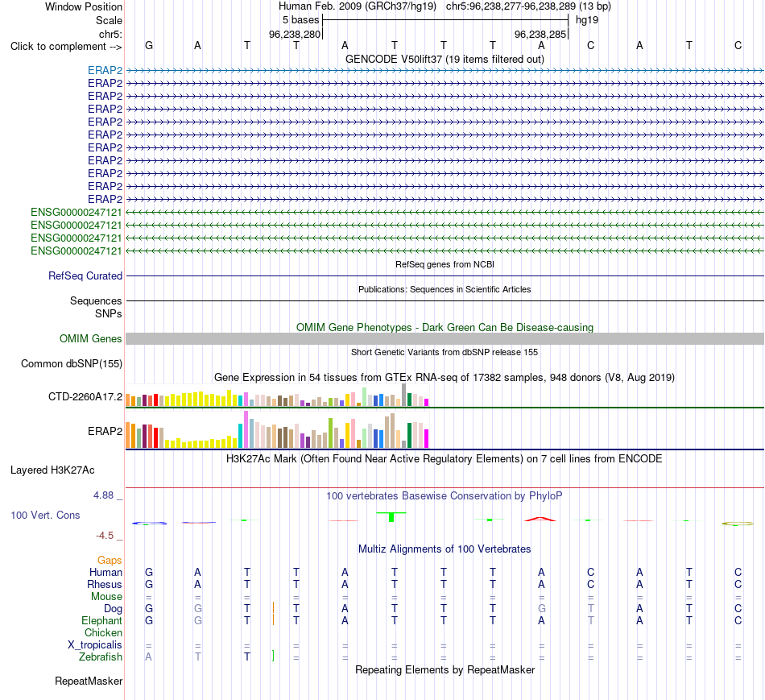Click the orange insertion mark in Dog row
Screen dimensions: 765x700
point(273,607)
